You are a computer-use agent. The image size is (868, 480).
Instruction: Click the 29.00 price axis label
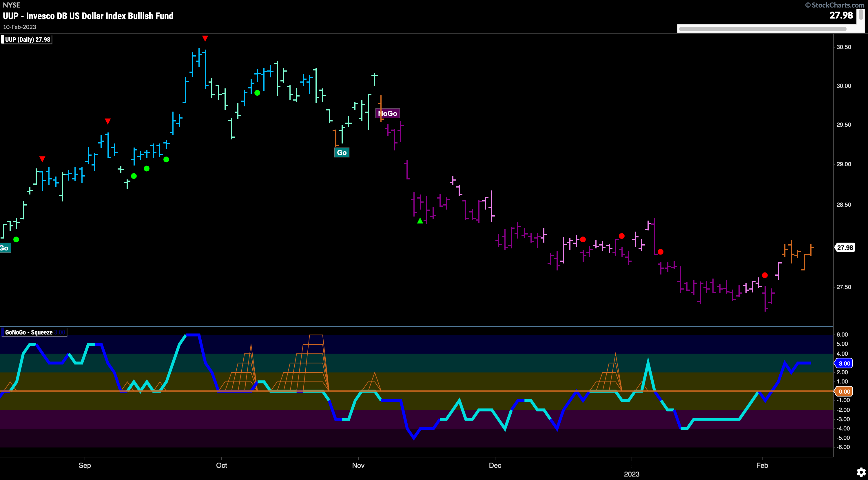click(x=844, y=164)
